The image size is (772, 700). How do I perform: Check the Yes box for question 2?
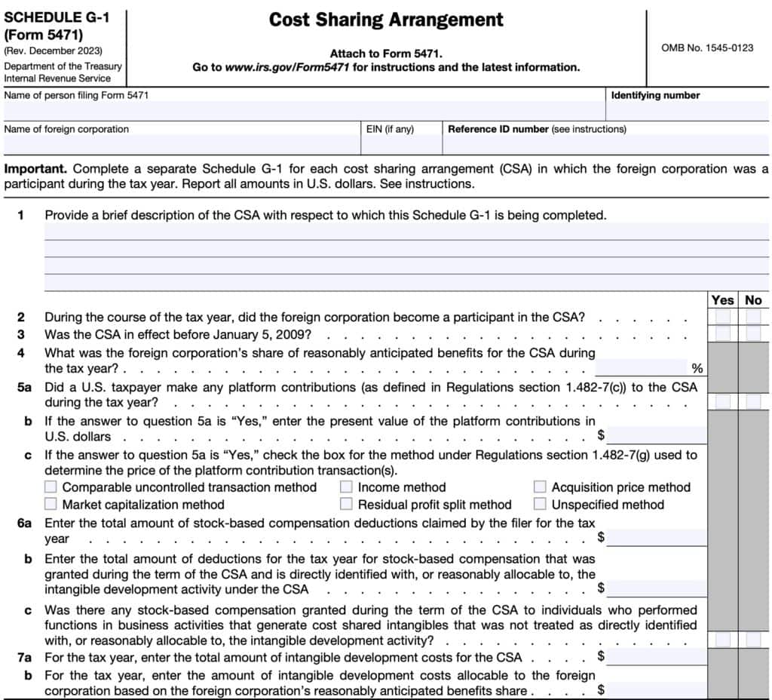point(722,315)
